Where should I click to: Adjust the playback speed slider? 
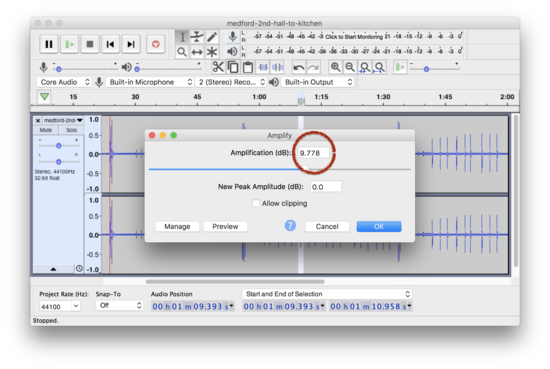435,67
